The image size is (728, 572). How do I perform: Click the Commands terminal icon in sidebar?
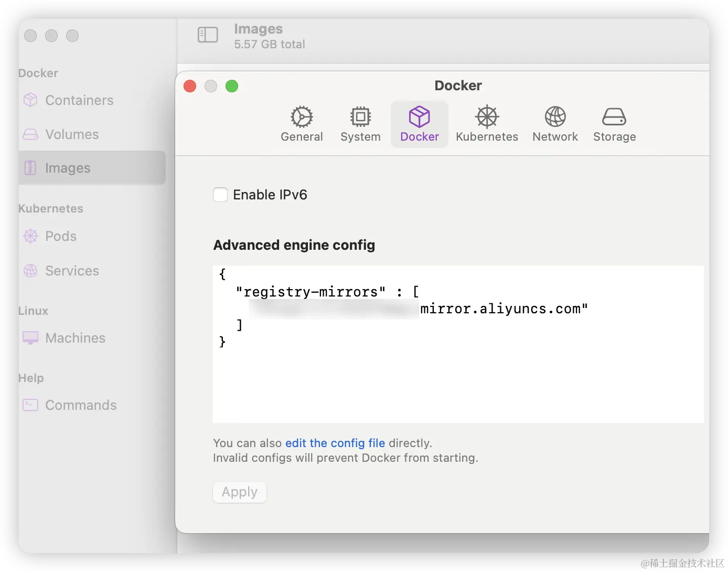coord(30,405)
